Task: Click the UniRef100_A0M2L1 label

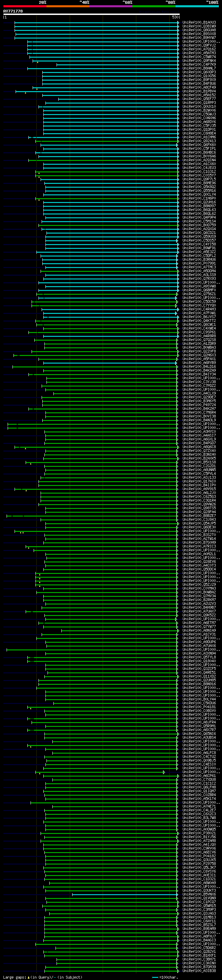Action: coord(199,554)
